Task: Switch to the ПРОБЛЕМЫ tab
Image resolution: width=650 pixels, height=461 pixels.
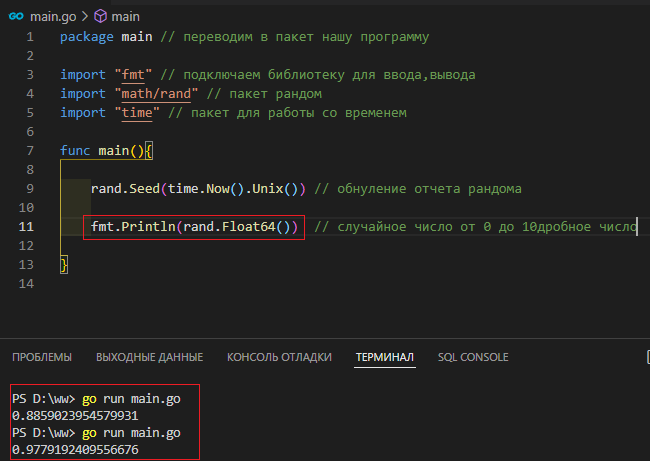Action: (42, 357)
